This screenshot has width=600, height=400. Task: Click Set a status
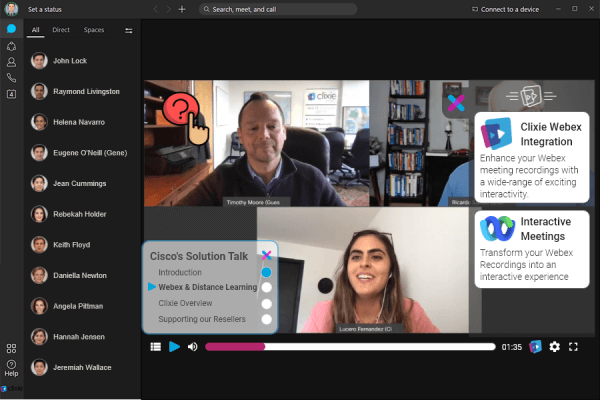tap(45, 9)
